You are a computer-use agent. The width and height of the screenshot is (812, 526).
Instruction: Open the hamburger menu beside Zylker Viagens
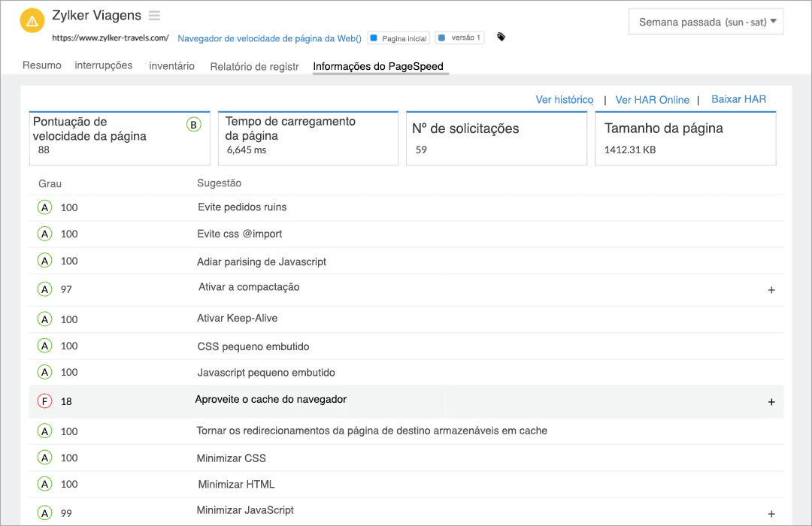(x=154, y=14)
